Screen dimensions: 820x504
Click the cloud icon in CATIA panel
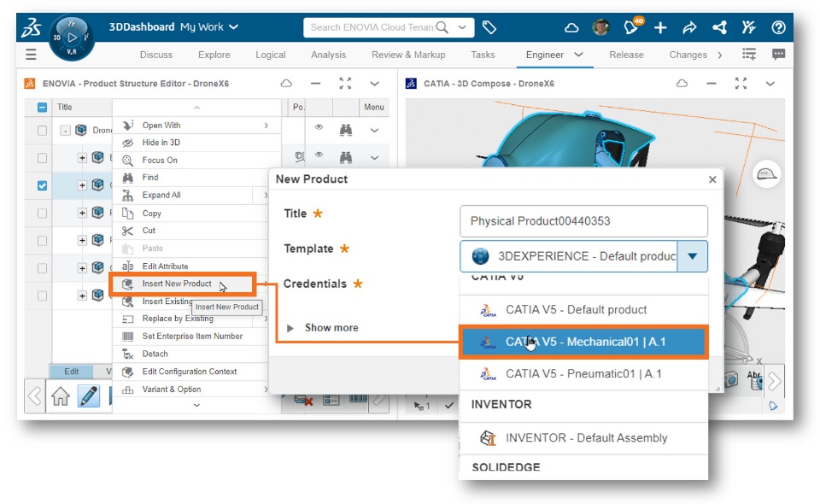(682, 83)
